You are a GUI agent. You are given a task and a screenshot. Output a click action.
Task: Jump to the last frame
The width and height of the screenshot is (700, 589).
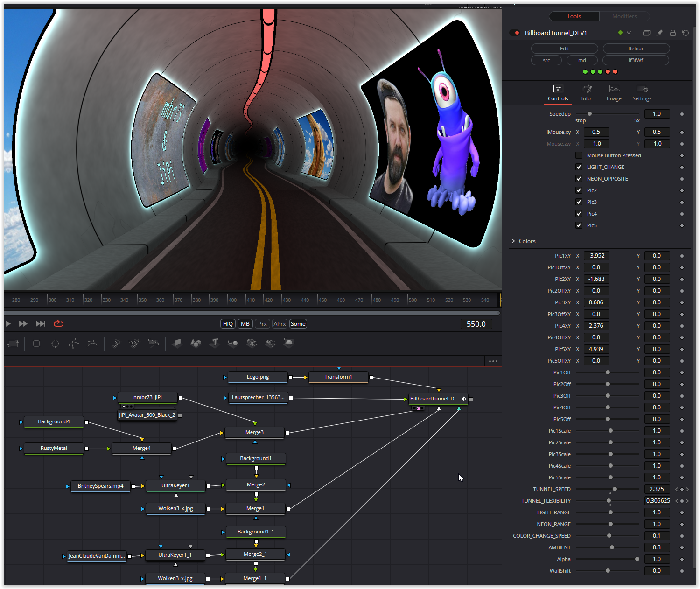point(41,324)
